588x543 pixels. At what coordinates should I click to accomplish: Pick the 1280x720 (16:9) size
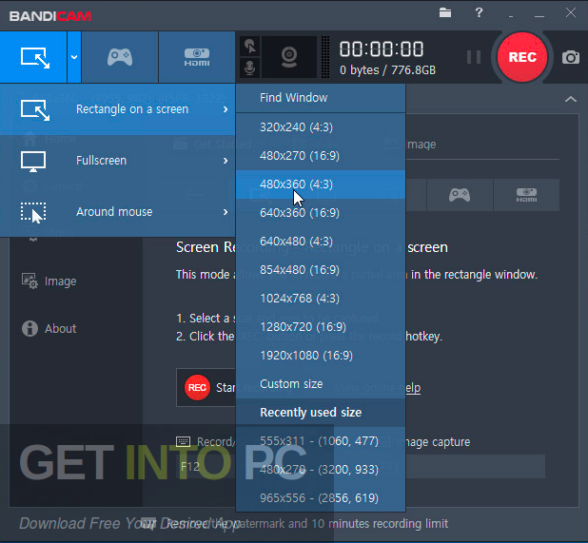[x=320, y=327]
